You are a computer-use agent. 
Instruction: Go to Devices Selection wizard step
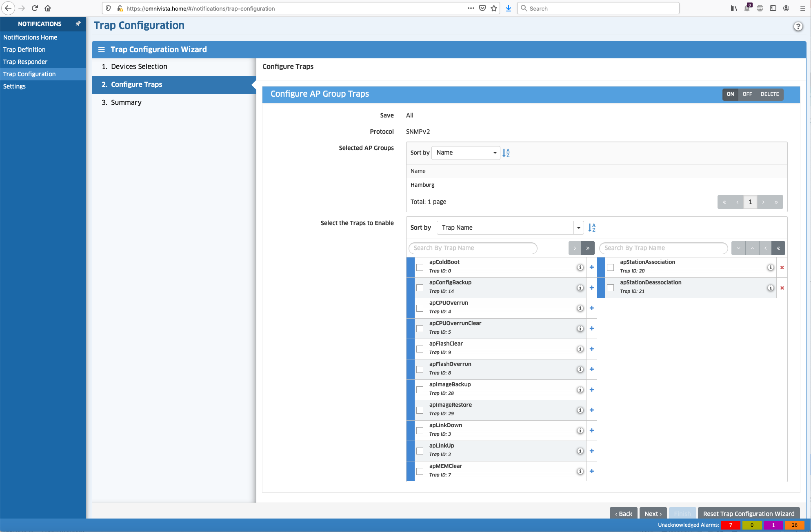(139, 66)
